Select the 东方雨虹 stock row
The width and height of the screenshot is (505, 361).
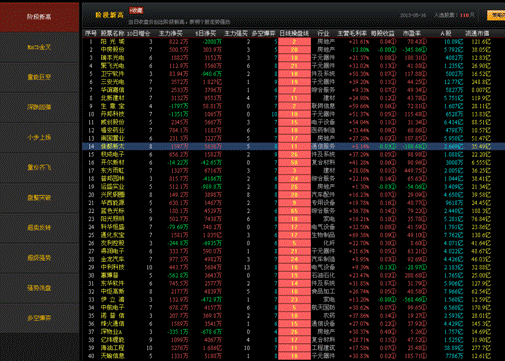click(293, 171)
